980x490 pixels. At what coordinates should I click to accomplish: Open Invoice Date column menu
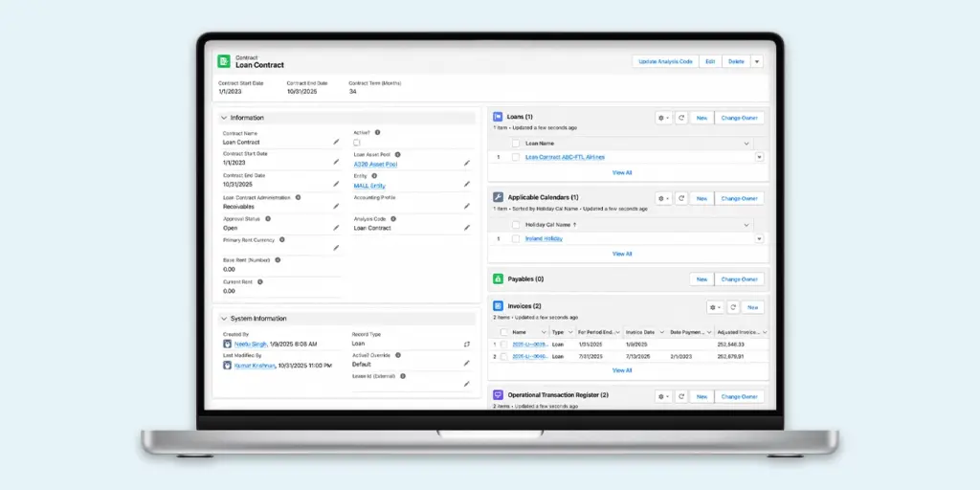pos(662,332)
